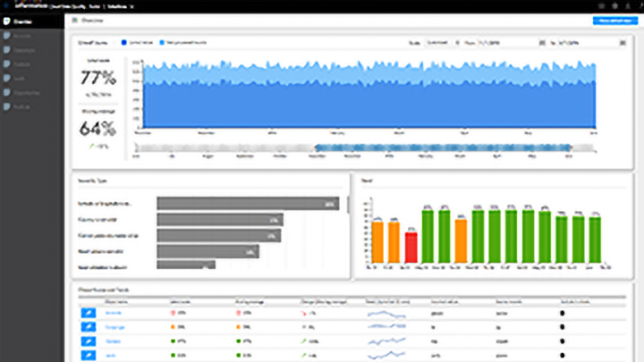Open the Accounts link in the objects table
Viewport: 644px width, 362px height.
(x=114, y=313)
